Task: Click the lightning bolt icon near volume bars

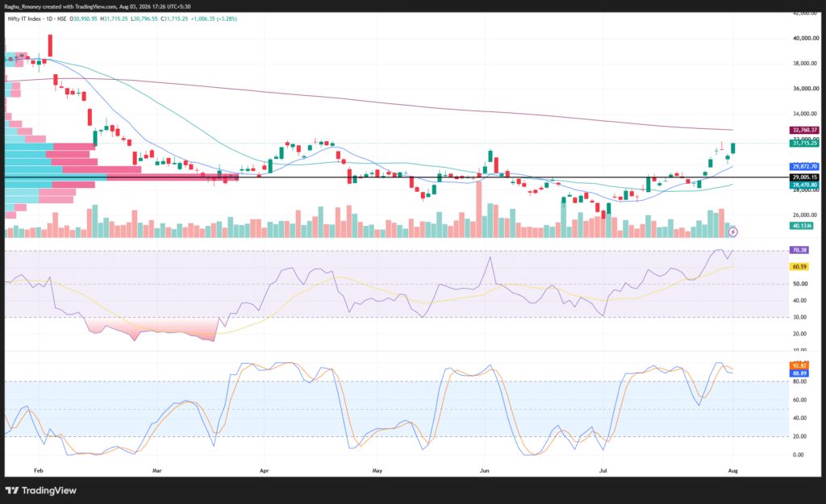Action: click(x=732, y=231)
